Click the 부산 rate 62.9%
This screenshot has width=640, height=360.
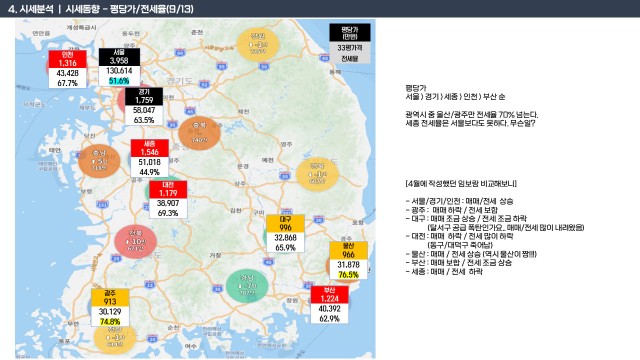[329, 318]
